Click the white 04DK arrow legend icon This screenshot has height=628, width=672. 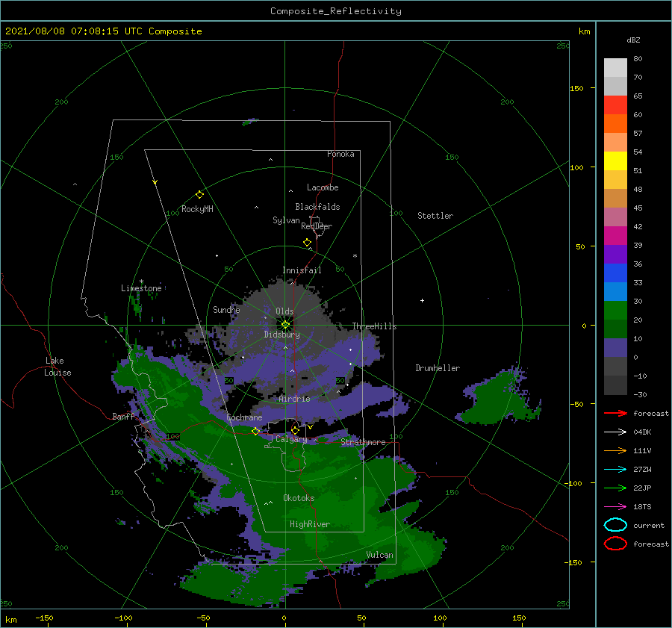pos(615,432)
